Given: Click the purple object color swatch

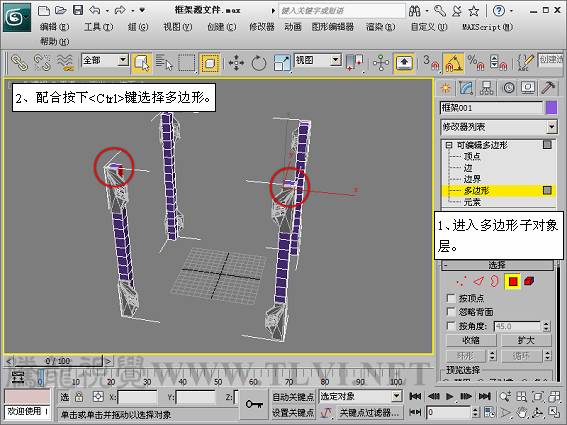Looking at the screenshot, I should point(551,108).
